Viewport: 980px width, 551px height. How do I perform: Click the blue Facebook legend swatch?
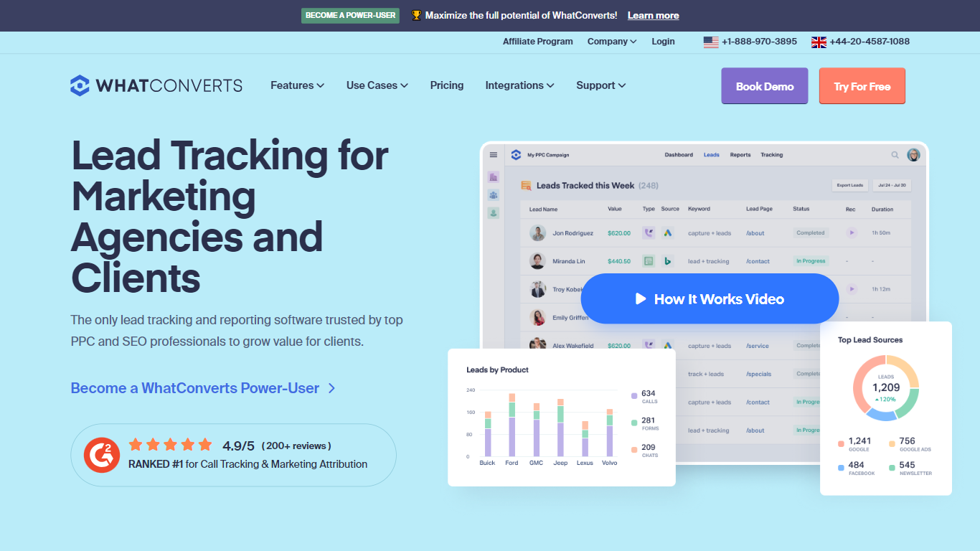coord(841,467)
